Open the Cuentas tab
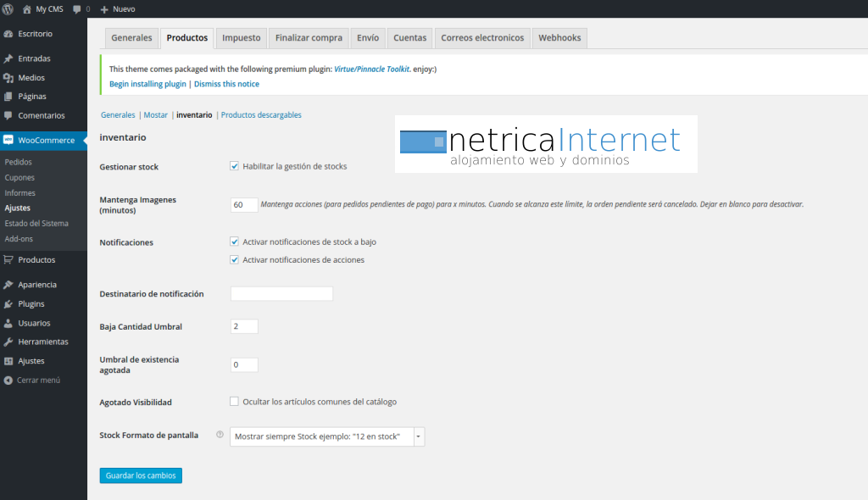This screenshot has height=500, width=868. pos(409,37)
